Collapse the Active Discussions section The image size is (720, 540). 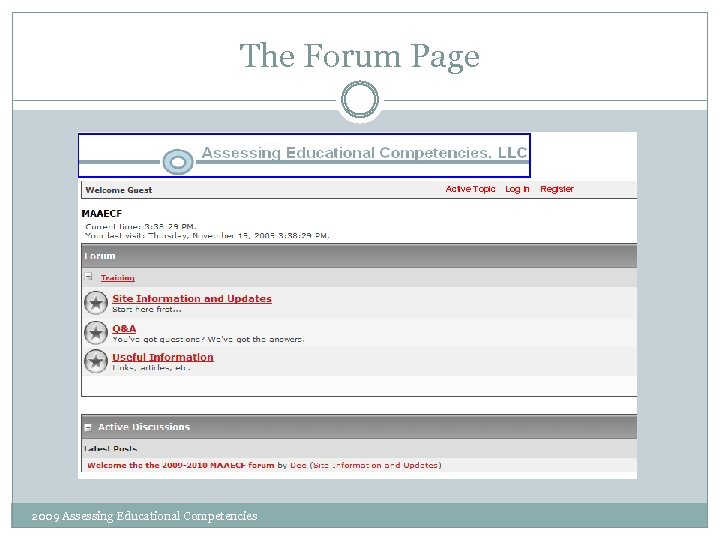pos(88,428)
